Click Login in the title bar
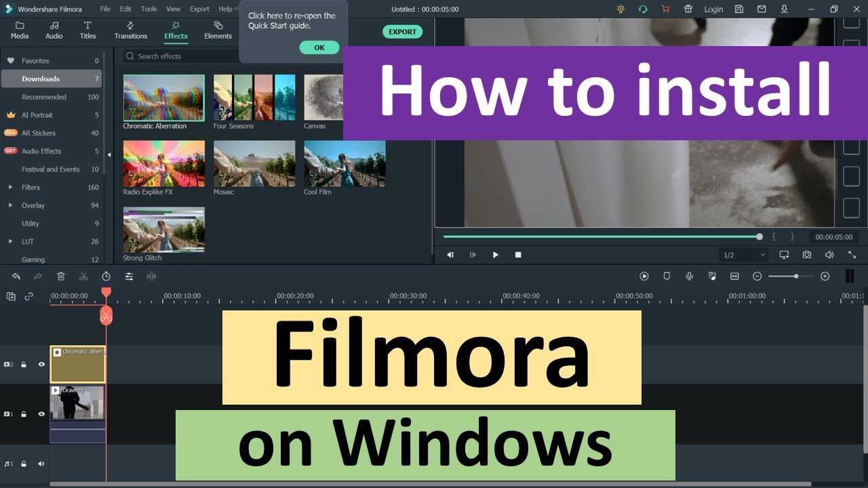This screenshot has width=868, height=488. coord(713,9)
